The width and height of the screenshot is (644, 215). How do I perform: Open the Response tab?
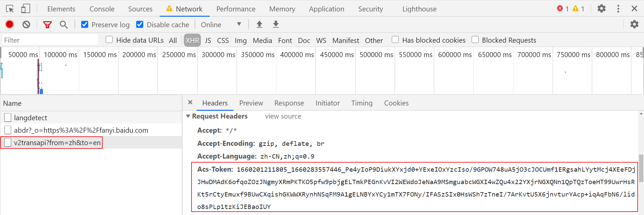coord(289,103)
